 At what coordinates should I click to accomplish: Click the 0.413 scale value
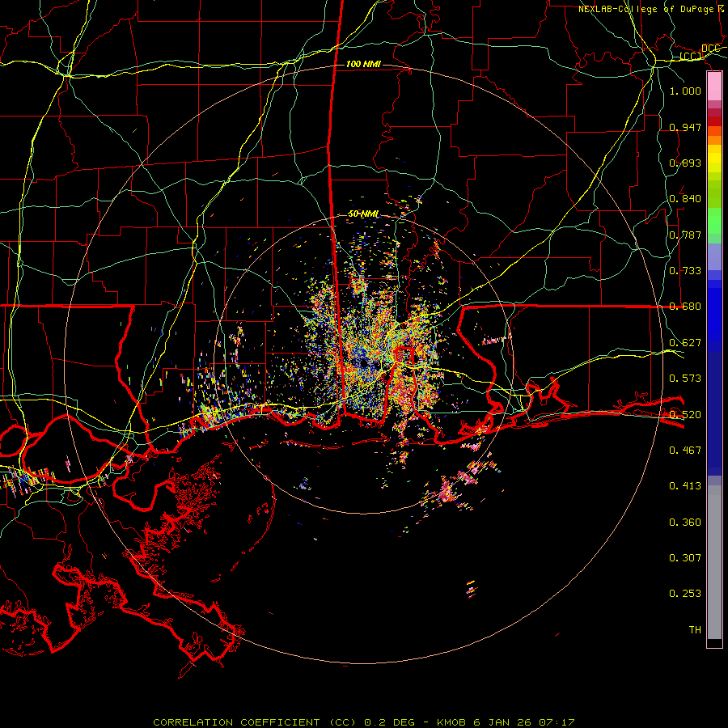(x=685, y=486)
